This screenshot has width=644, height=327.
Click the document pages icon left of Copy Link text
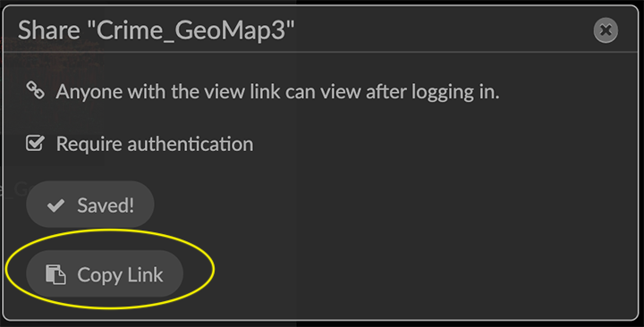(55, 274)
